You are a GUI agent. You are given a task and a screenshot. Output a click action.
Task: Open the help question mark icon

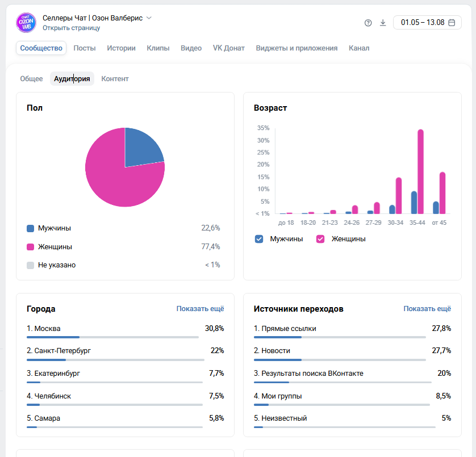click(368, 23)
